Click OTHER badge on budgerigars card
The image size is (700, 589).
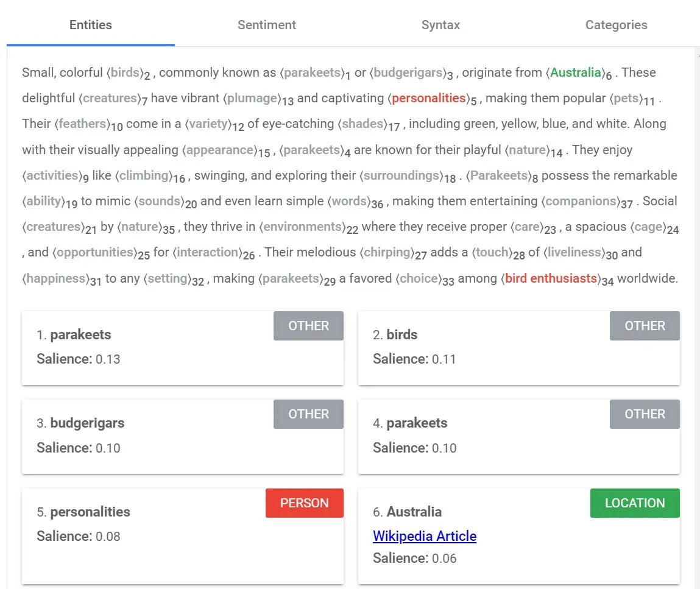[308, 414]
